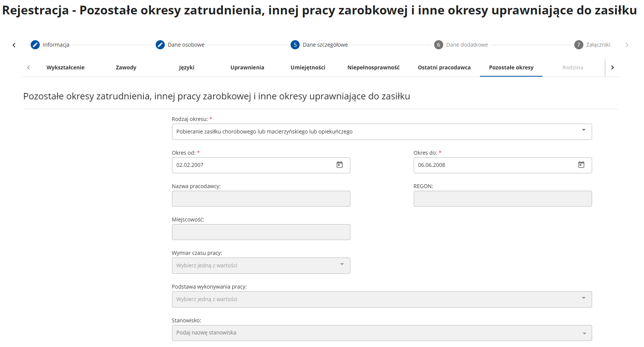This screenshot has width=644, height=347.
Task: Select the Niepełnosprawność tab
Action: pos(374,68)
